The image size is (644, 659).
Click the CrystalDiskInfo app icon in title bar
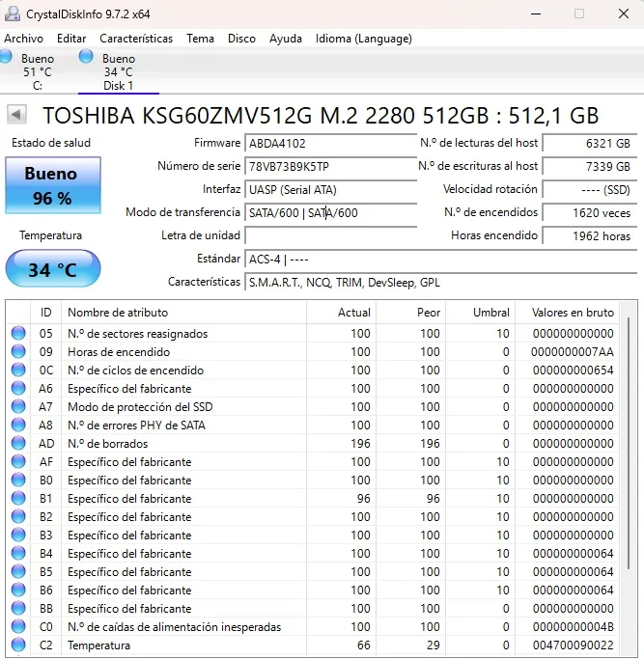[13, 14]
